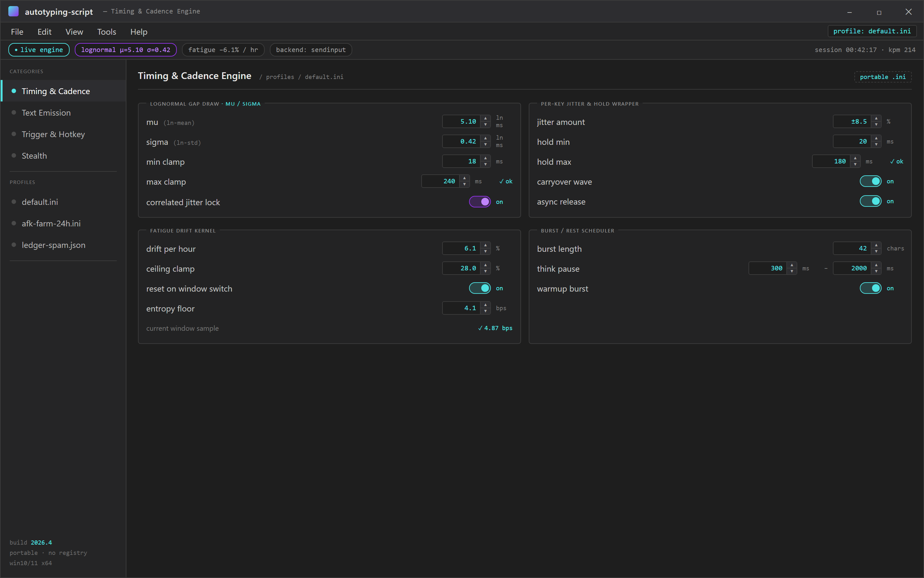Open the File menu
The image size is (924, 578).
17,32
